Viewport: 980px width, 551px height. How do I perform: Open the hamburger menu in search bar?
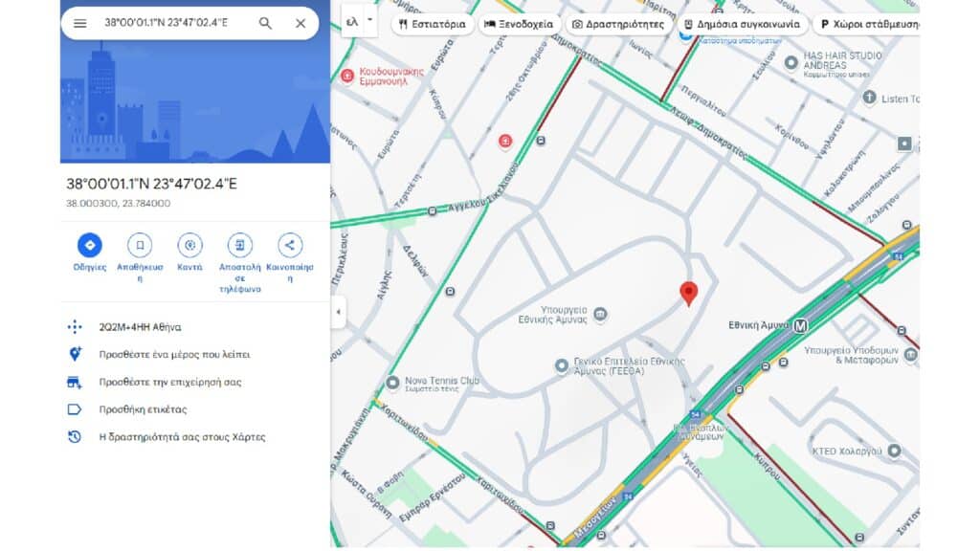point(80,23)
